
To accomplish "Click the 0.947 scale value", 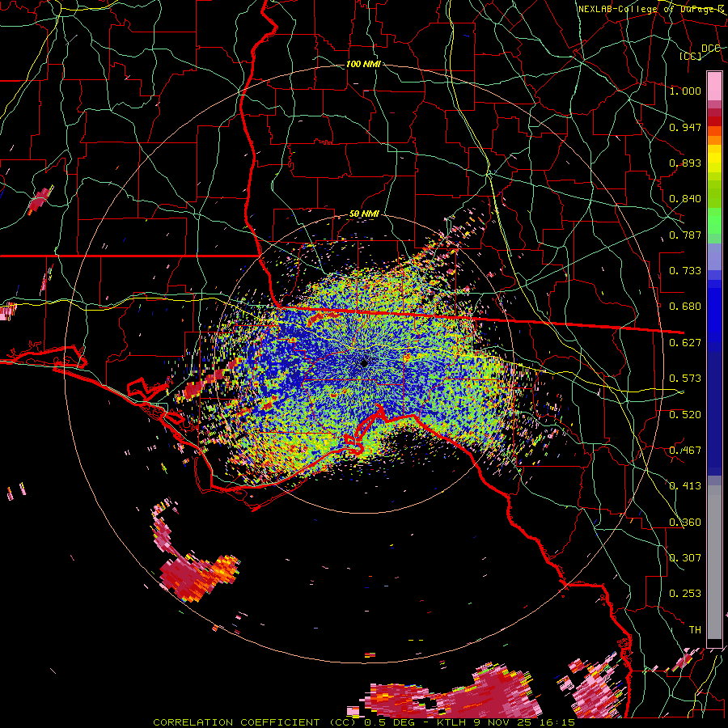I will [685, 127].
